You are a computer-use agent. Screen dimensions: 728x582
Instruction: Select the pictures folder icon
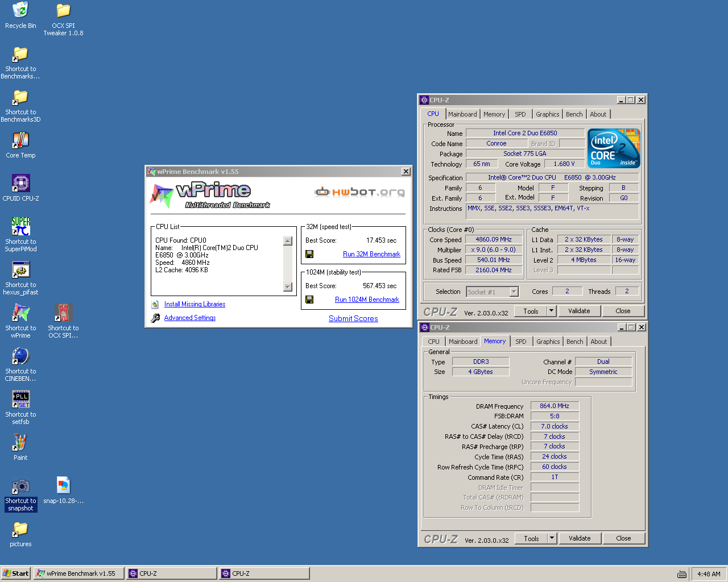(x=20, y=529)
